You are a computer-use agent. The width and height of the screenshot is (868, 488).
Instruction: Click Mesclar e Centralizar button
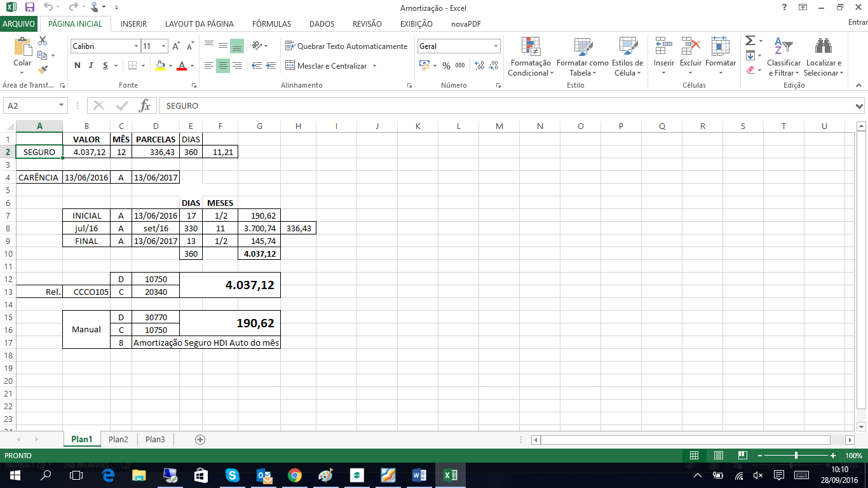pos(326,65)
